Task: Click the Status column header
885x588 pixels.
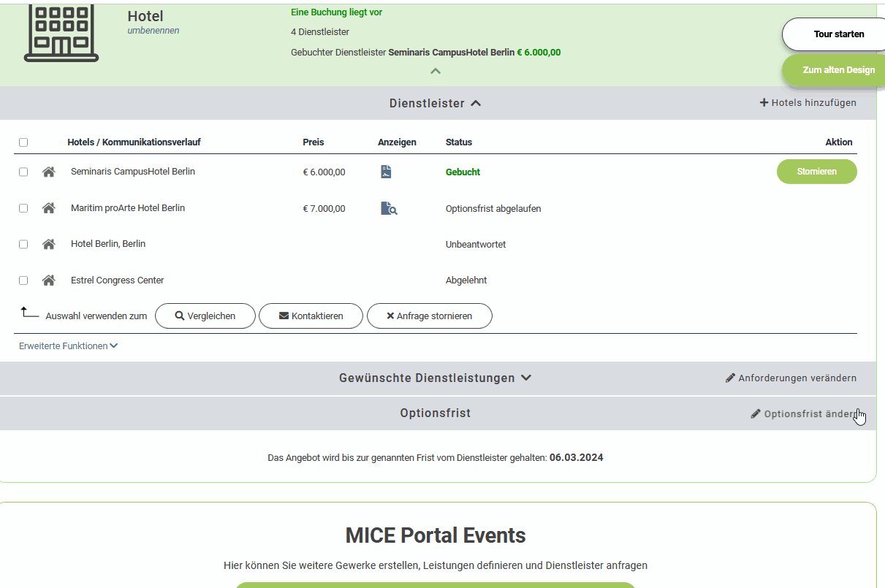Action: (x=459, y=142)
